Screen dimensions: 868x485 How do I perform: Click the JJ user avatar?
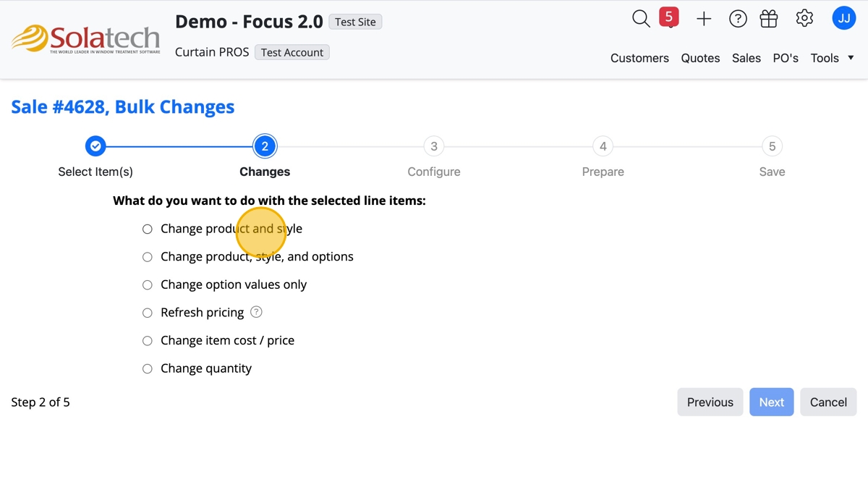(843, 19)
